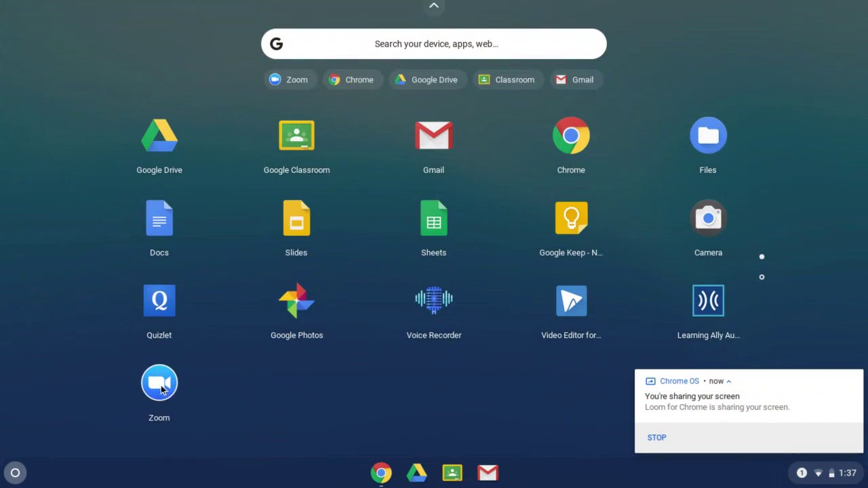Click the launcher circle button on shelf
Viewport: 868px width, 488px height.
click(x=15, y=473)
